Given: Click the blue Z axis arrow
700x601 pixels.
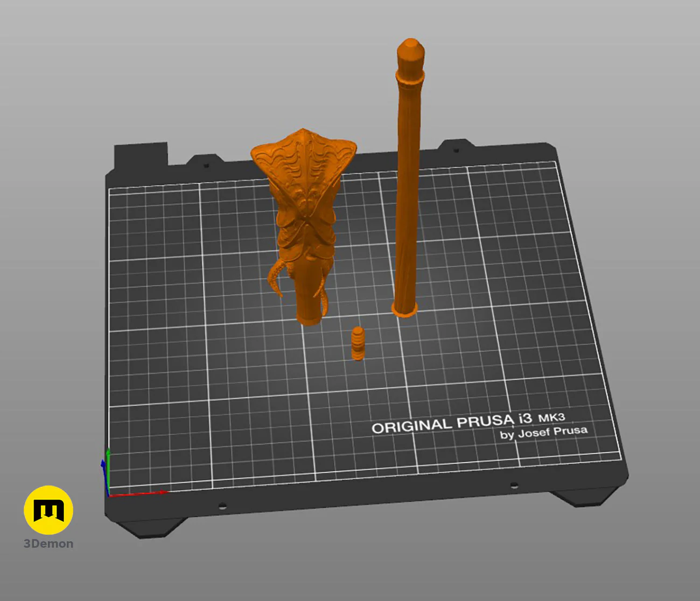Looking at the screenshot, I should pos(104,477).
